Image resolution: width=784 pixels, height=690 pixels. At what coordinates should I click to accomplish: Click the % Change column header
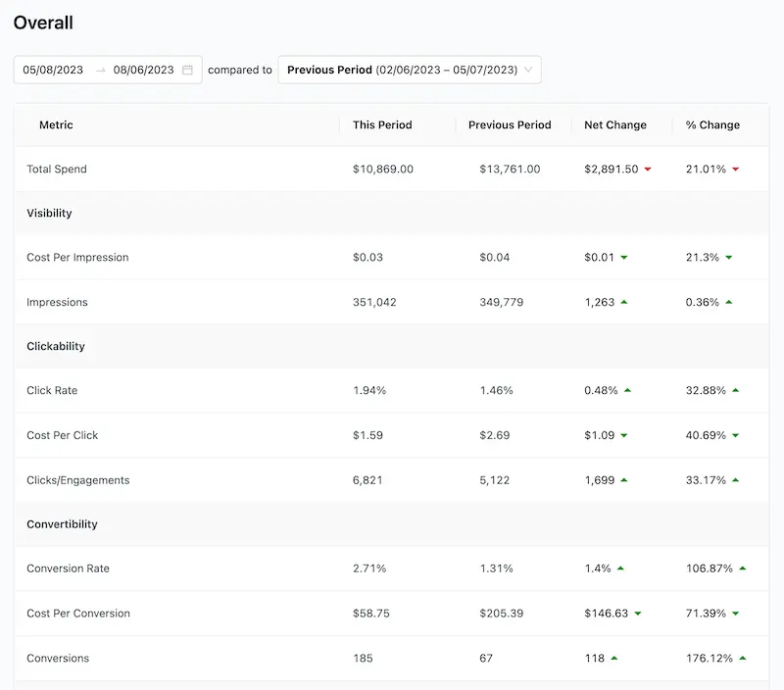712,124
